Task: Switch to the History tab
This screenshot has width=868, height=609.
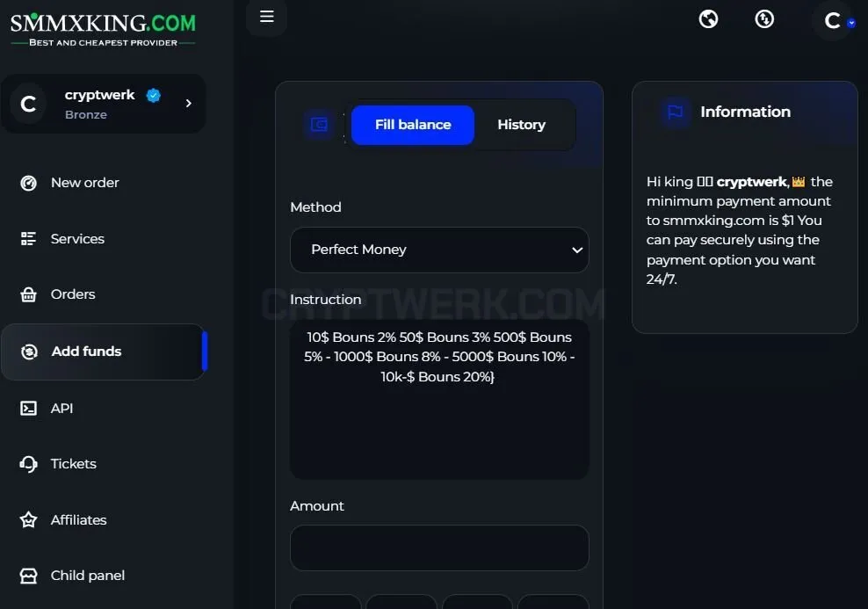Action: pyautogui.click(x=522, y=125)
